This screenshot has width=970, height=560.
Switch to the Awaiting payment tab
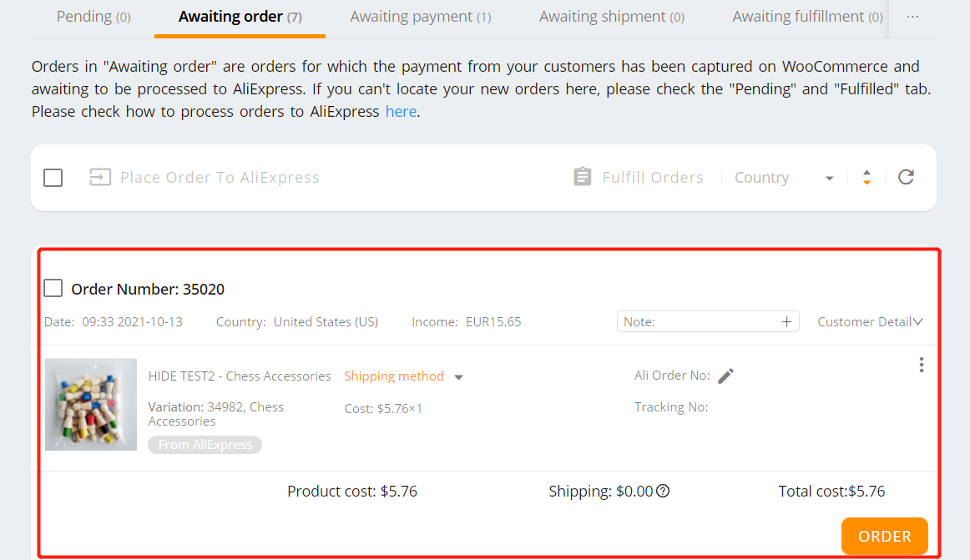[x=421, y=17]
